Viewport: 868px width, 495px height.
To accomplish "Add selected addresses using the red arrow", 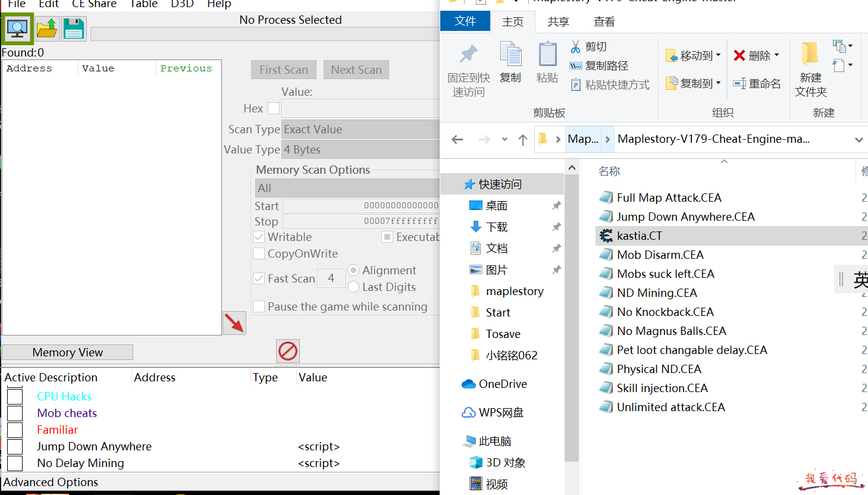I will (234, 323).
